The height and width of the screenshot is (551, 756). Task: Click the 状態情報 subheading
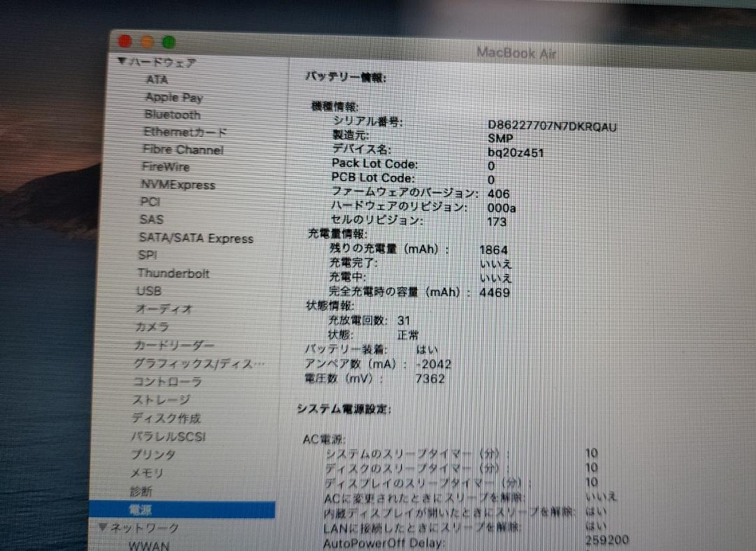pyautogui.click(x=330, y=305)
